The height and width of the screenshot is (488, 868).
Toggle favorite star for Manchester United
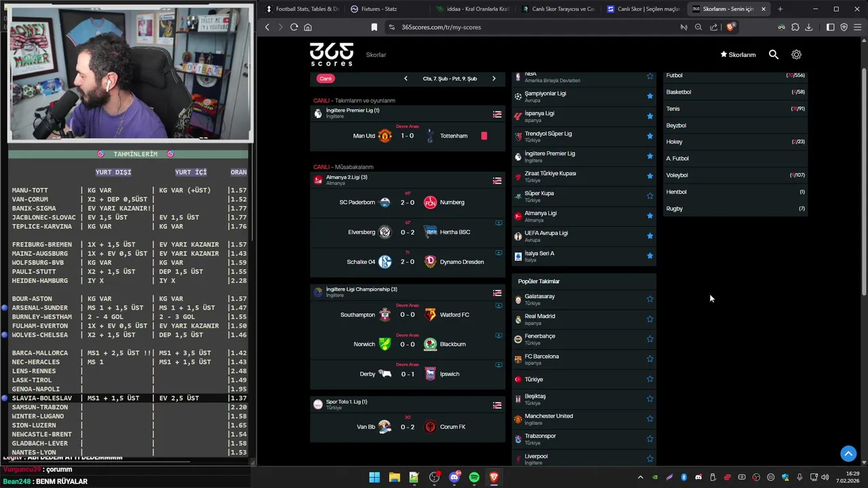coord(650,419)
